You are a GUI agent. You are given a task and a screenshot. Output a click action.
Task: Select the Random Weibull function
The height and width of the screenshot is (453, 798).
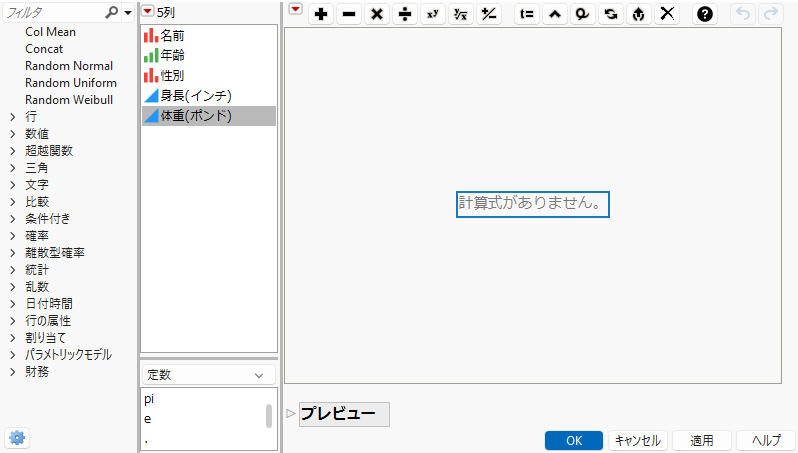click(69, 100)
